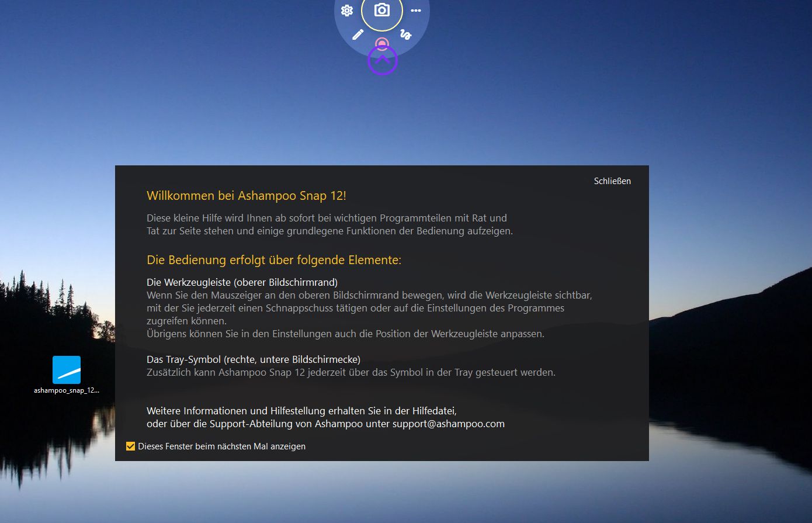Viewport: 812px width, 523px height.
Task: Open the ashampoo_snap_12 desktop icon
Action: pos(67,375)
